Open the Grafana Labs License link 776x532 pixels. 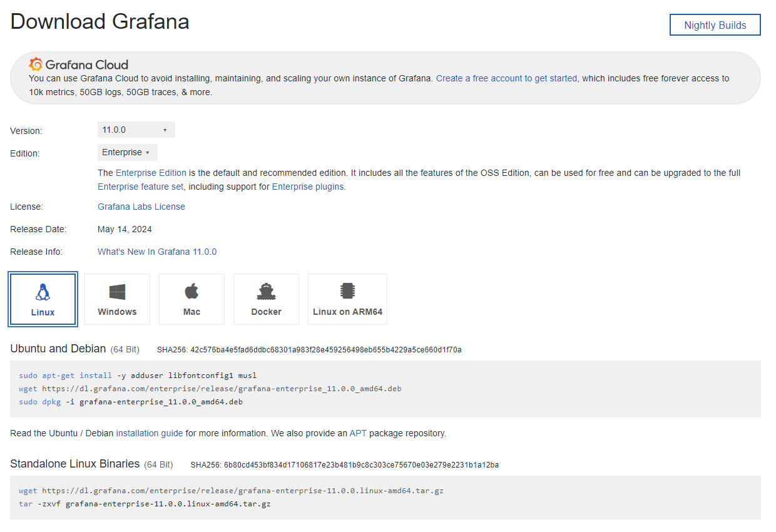pos(141,207)
